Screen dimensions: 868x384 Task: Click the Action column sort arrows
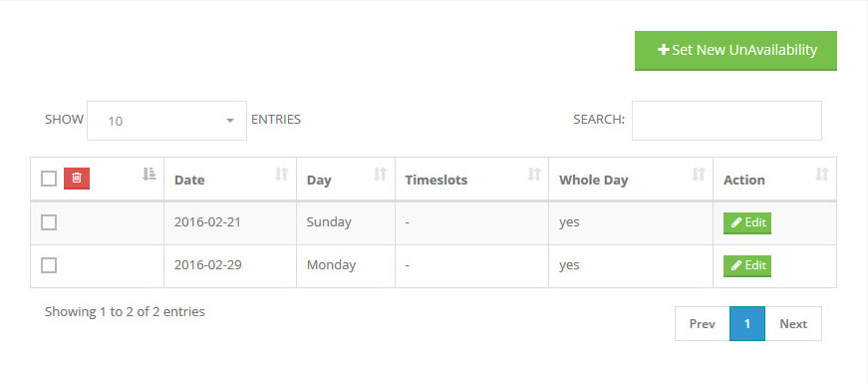point(822,174)
